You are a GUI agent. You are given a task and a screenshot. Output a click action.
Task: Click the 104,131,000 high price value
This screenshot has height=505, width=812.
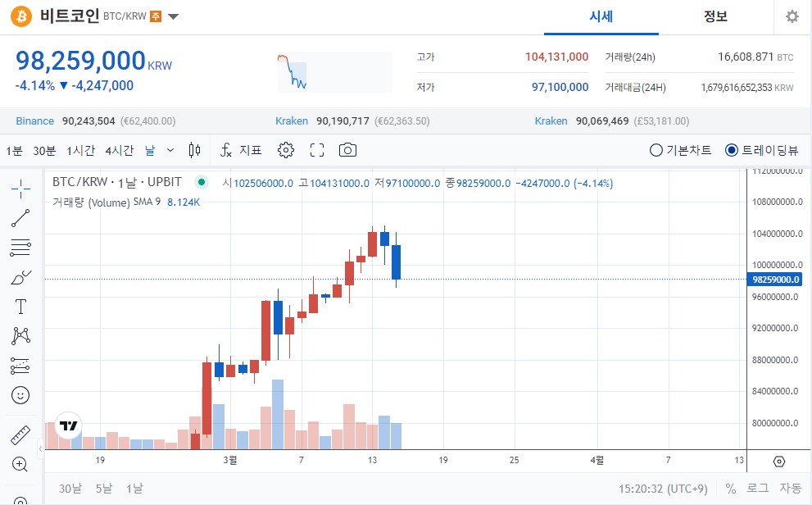pos(556,57)
